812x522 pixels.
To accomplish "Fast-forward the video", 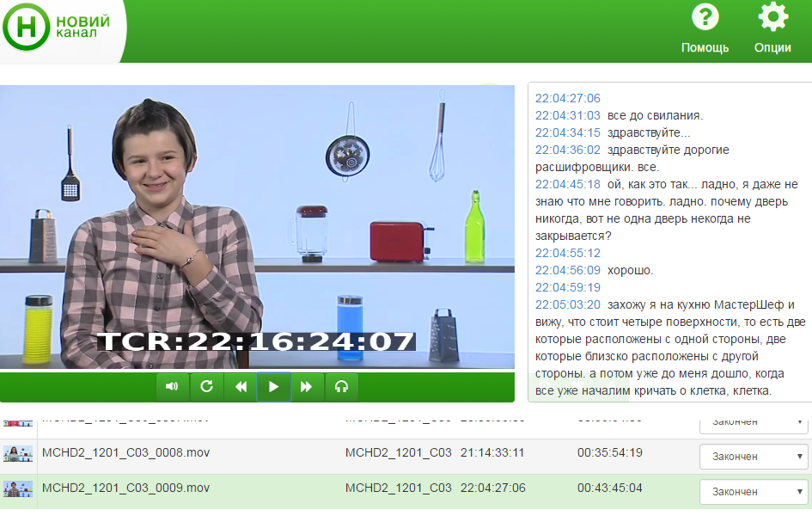I will click(307, 387).
